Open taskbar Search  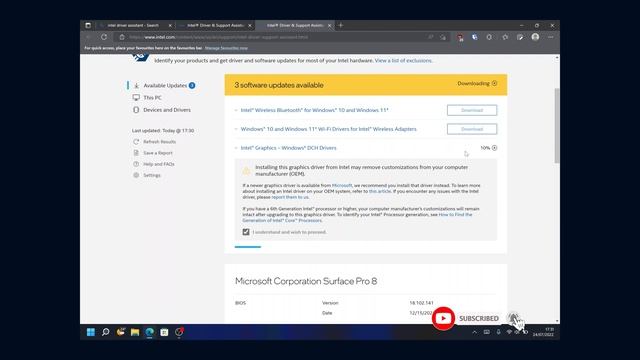point(106,332)
